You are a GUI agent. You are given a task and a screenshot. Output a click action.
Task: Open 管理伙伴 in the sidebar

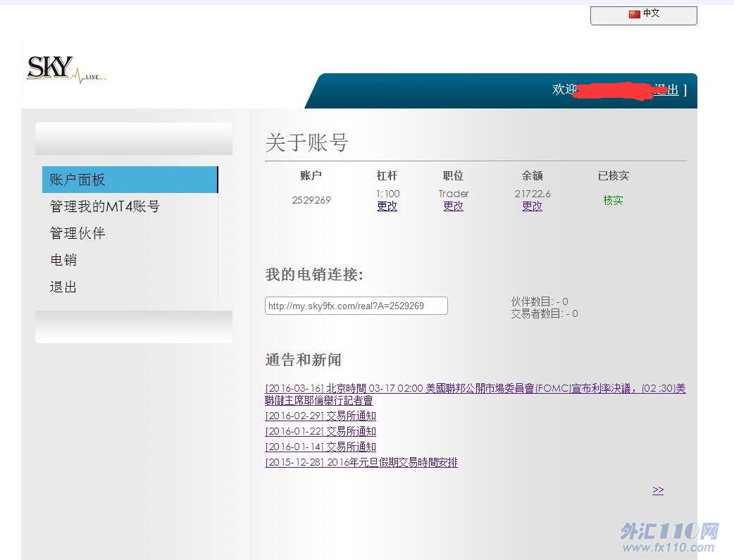tap(77, 233)
